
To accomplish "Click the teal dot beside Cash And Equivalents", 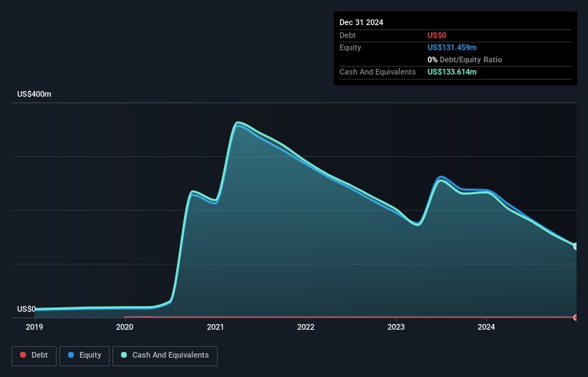I will pyautogui.click(x=125, y=355).
